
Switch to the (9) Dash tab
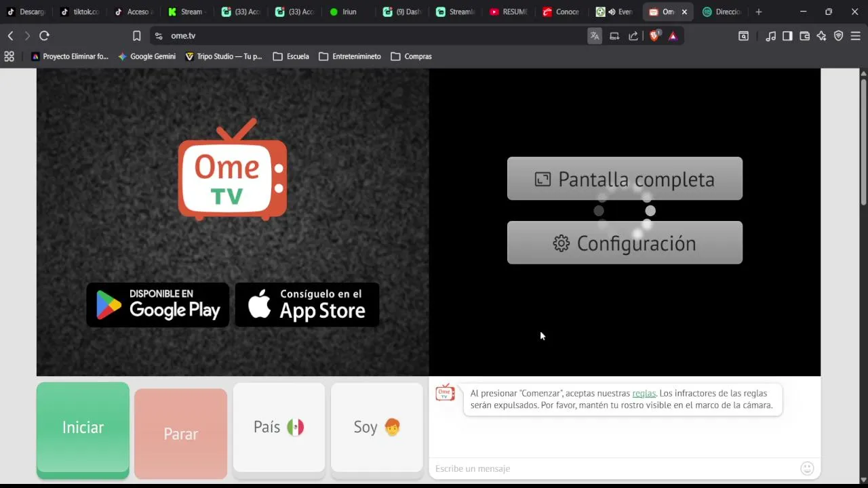pyautogui.click(x=402, y=12)
